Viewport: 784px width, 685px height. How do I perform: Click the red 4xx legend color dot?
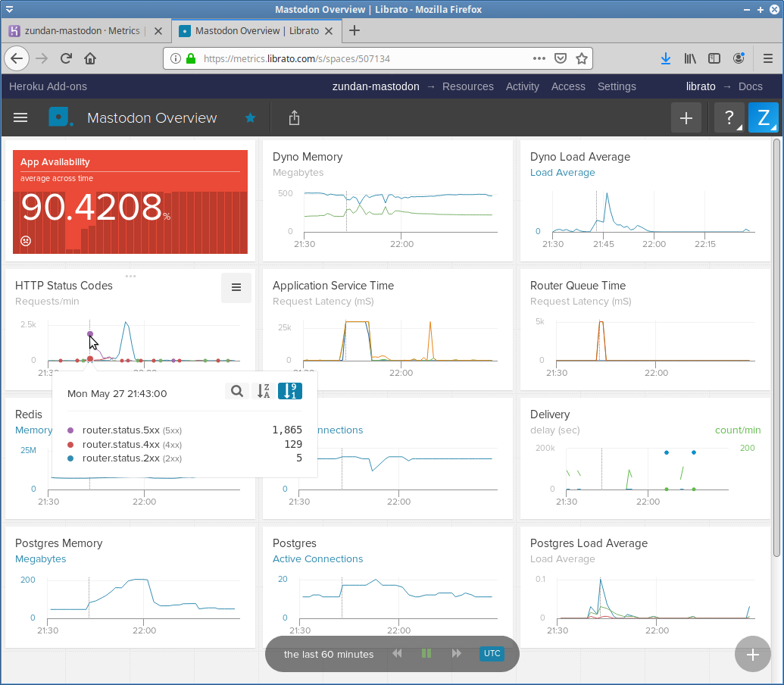click(70, 445)
